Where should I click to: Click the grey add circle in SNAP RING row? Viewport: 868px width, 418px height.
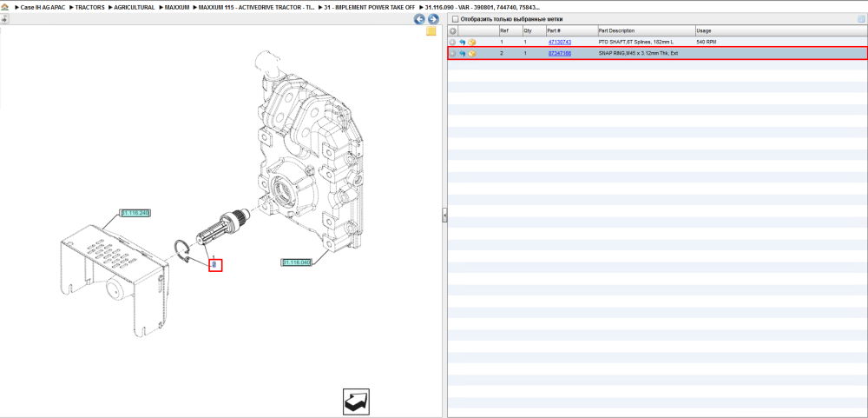(452, 54)
